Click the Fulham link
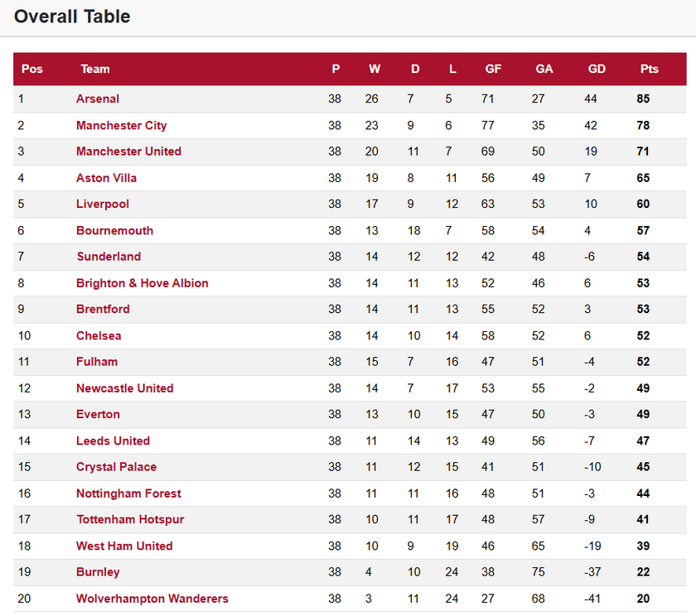This screenshot has width=696, height=616. [x=97, y=362]
